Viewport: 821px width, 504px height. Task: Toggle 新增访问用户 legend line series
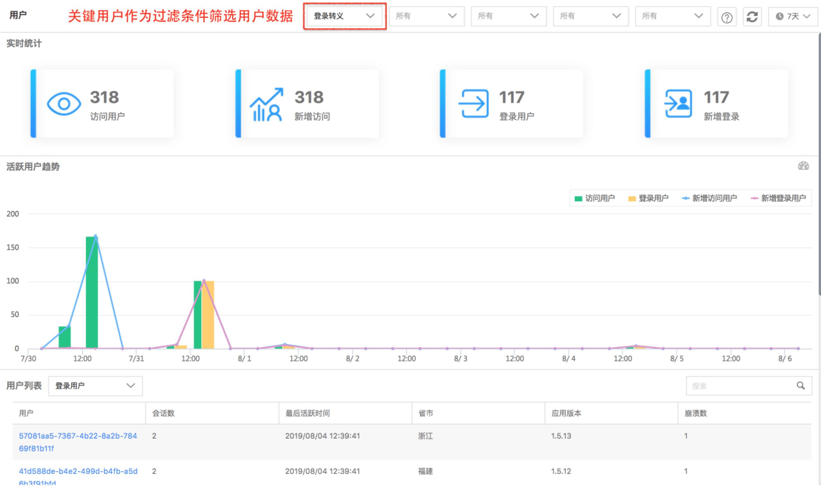[x=709, y=198]
